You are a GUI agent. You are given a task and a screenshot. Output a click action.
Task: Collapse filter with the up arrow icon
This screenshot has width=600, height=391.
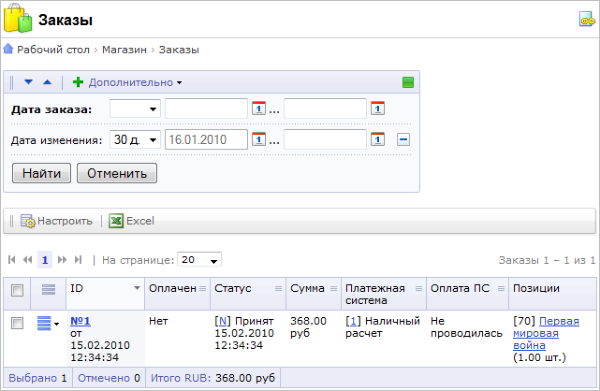click(47, 82)
